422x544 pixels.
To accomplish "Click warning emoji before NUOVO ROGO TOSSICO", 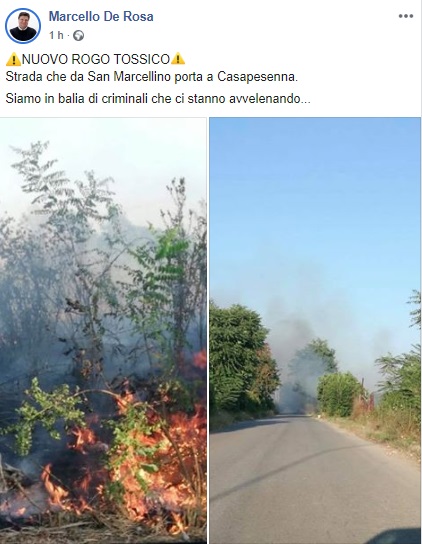I will pyautogui.click(x=14, y=59).
